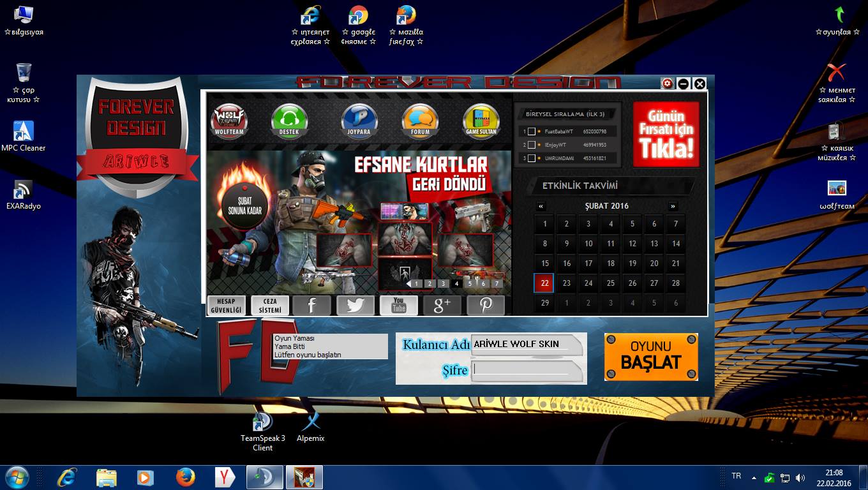The height and width of the screenshot is (490, 868).
Task: Select the TeamSpeak 3 Client desktop shortcut
Action: 263,432
